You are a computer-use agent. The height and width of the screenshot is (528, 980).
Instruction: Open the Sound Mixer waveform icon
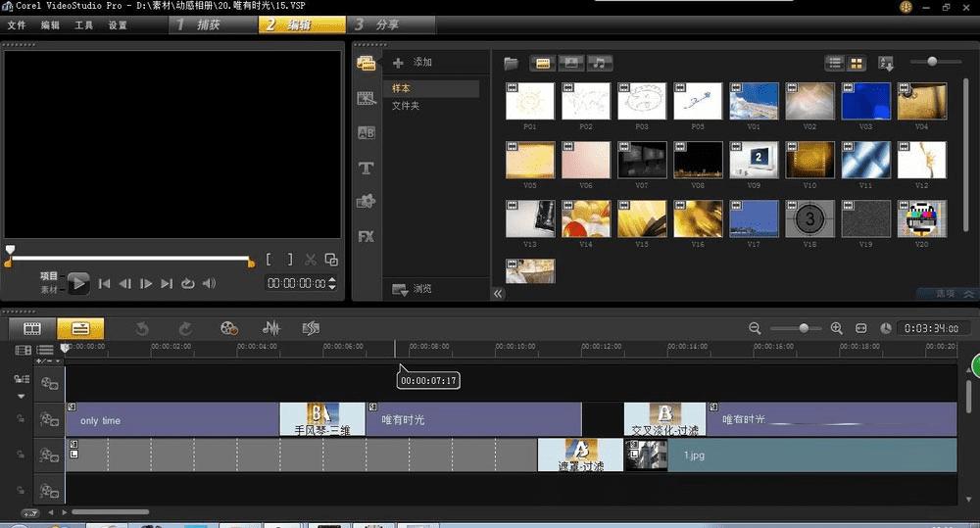point(270,328)
